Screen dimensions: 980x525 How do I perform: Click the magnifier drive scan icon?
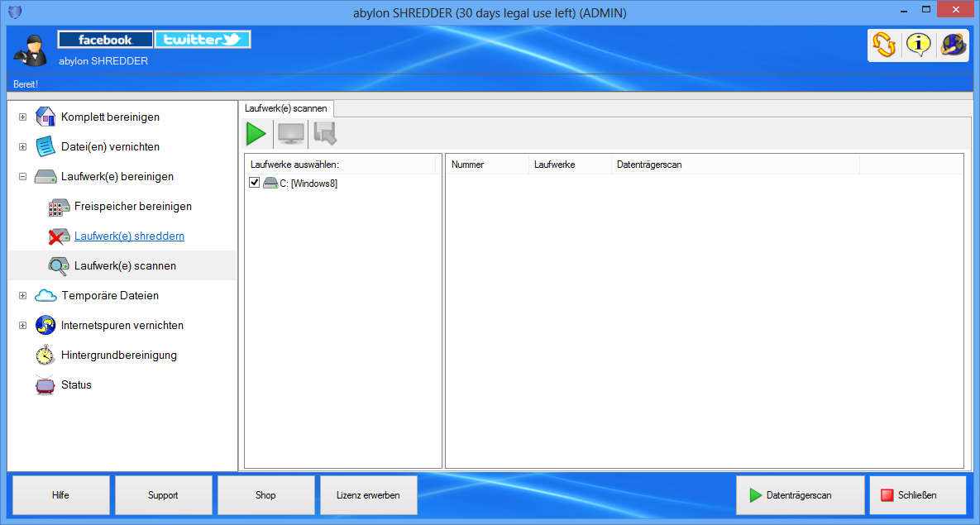[x=59, y=266]
